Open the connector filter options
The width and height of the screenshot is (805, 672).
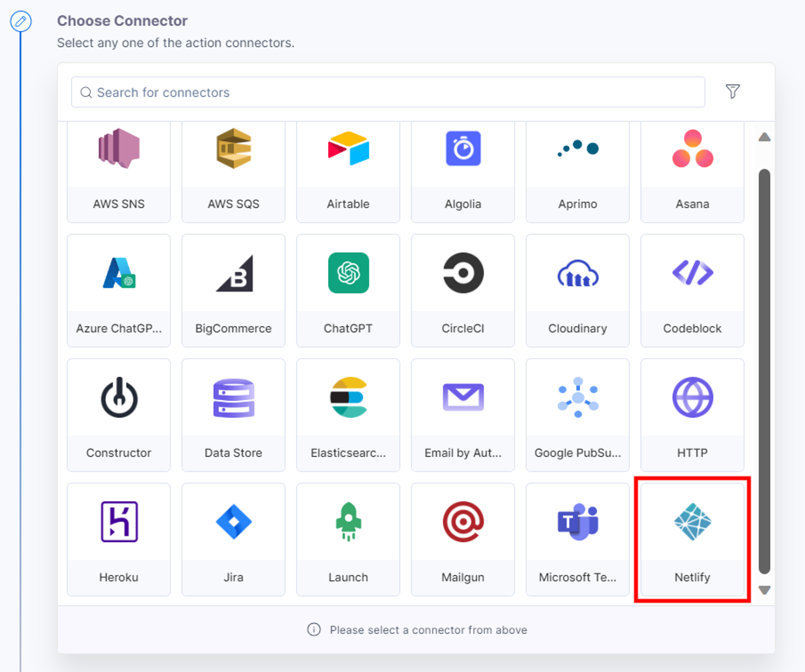click(732, 92)
